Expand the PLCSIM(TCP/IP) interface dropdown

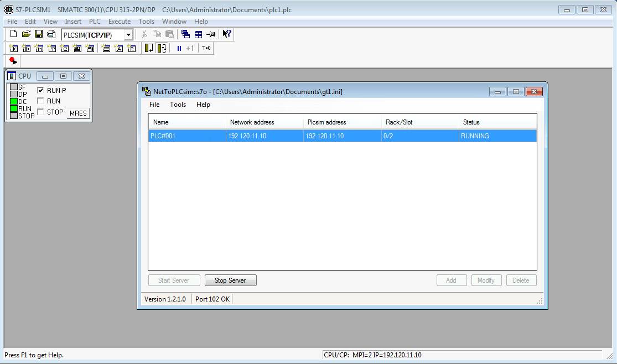128,35
